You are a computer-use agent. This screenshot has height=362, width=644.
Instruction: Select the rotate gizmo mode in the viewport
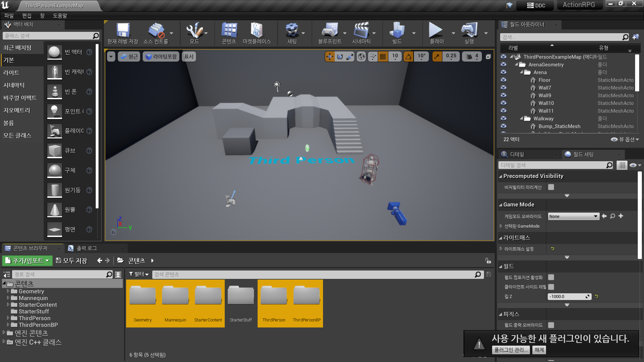pyautogui.click(x=339, y=56)
